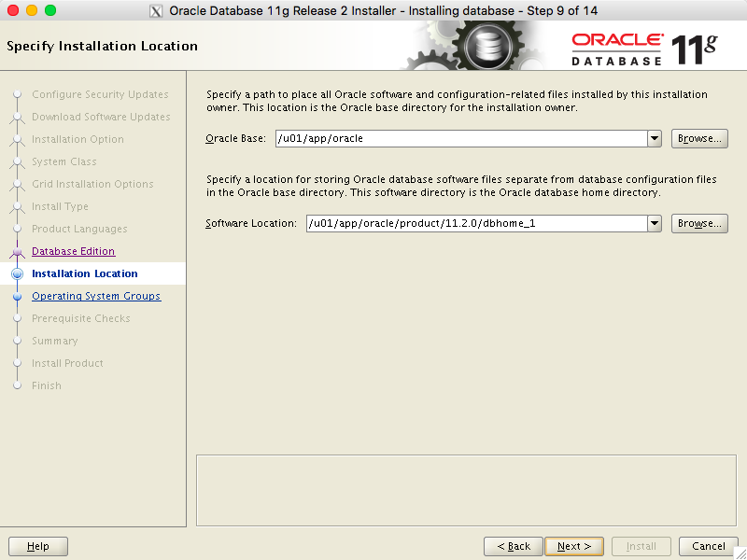Click inside the Software Location path field
The height and width of the screenshot is (560, 747).
(473, 223)
